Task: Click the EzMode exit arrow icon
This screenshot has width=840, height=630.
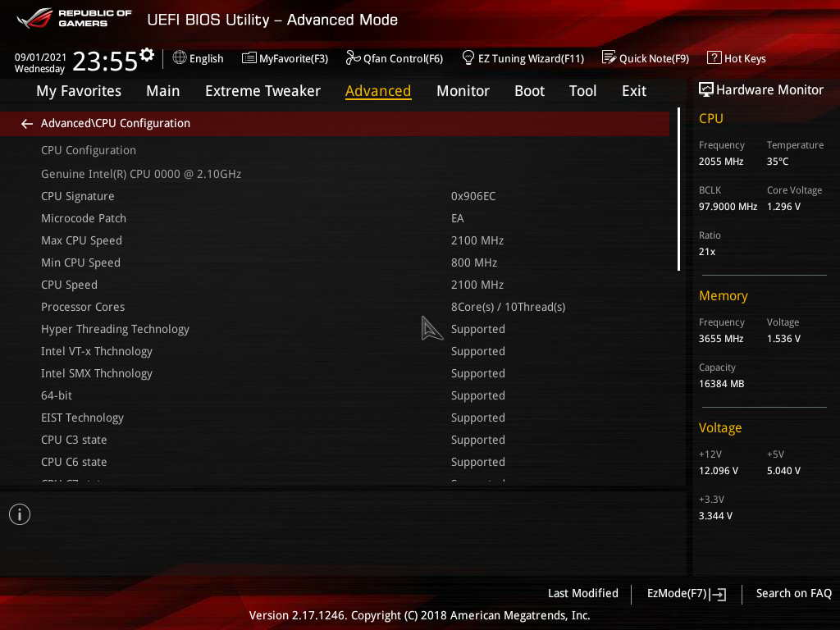Action: [x=719, y=594]
